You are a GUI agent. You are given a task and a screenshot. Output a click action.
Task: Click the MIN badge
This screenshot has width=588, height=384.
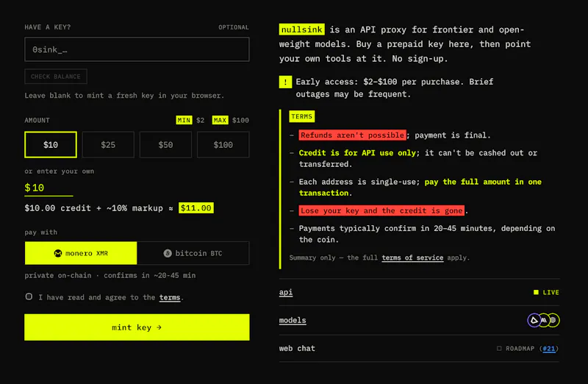click(184, 120)
